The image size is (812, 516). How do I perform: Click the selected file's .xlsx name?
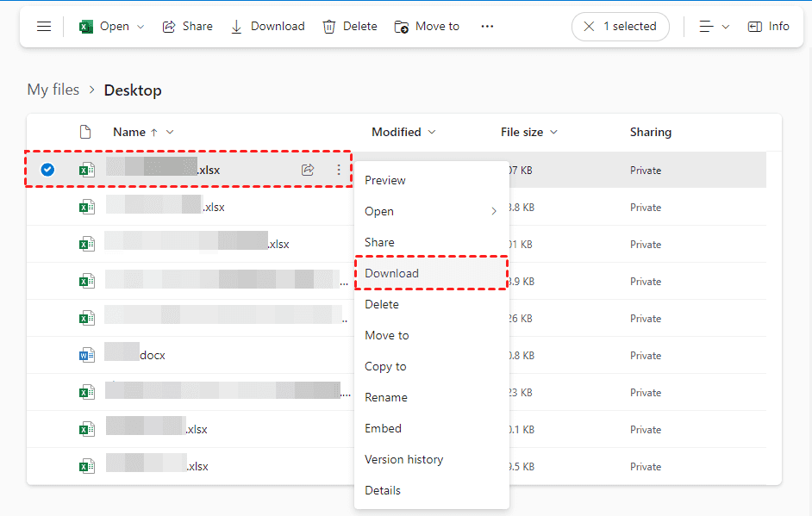click(x=163, y=169)
